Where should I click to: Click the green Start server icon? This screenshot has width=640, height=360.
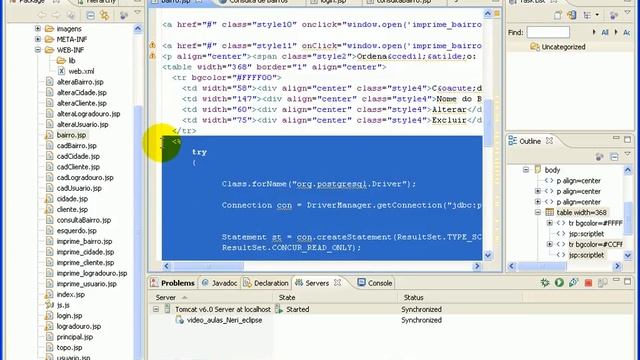559,282
